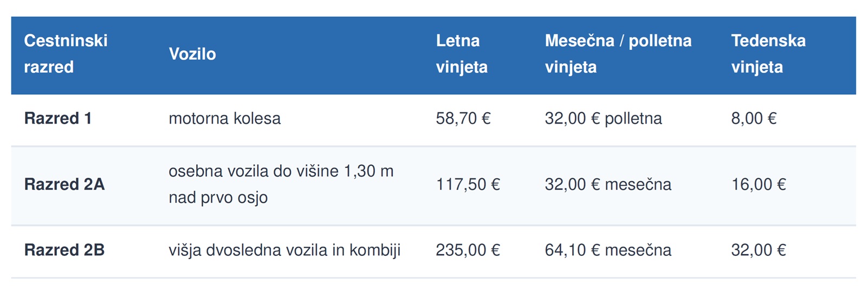Click the 32,00 € mesečna price cell
Viewport: 868px width, 297px height.
tap(608, 184)
